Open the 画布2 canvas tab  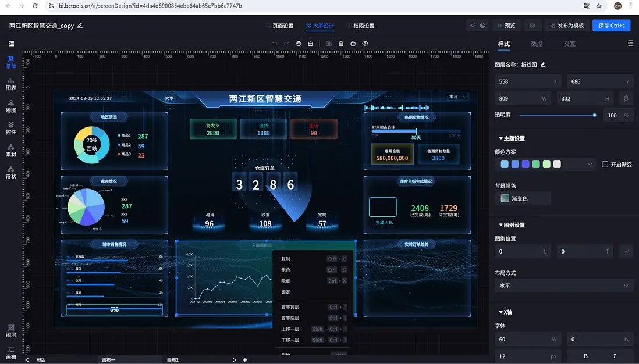pyautogui.click(x=173, y=360)
